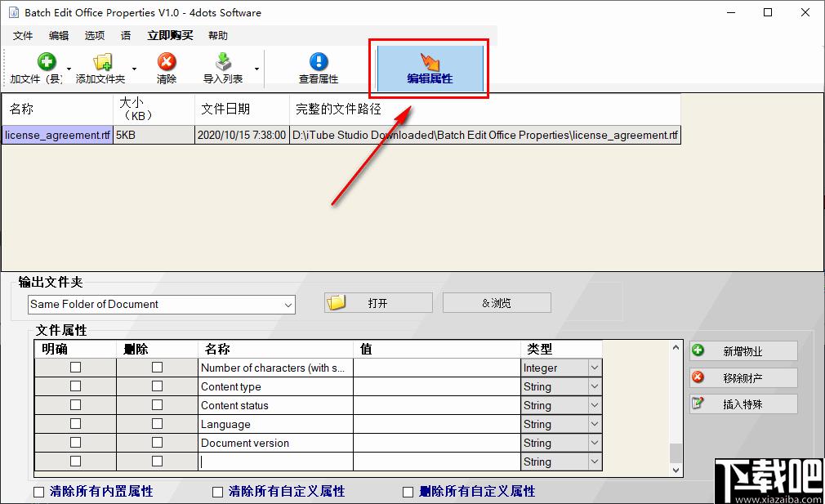The height and width of the screenshot is (504, 825).
Task: Open type dropdown for Language row
Action: point(594,424)
